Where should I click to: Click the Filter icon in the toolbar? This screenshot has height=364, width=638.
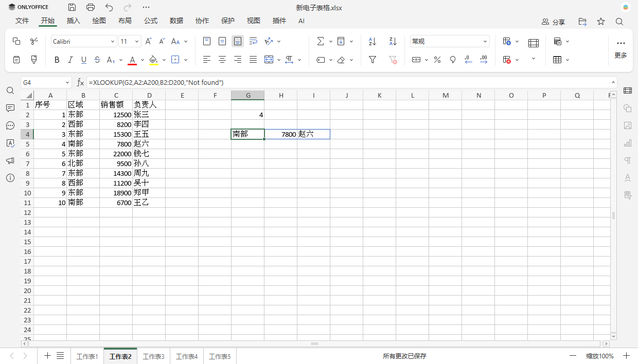(372, 60)
